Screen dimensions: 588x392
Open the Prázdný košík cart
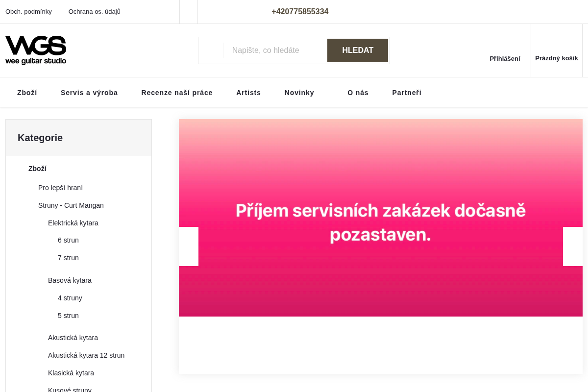point(557,58)
